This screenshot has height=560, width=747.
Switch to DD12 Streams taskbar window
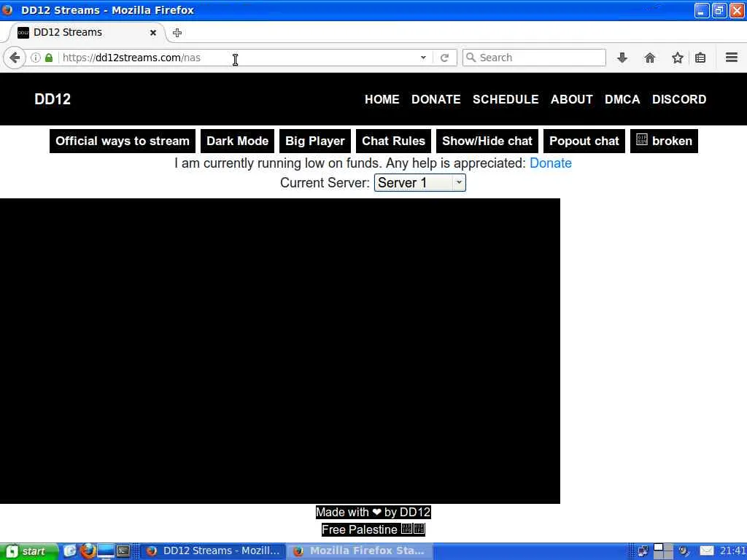point(212,551)
